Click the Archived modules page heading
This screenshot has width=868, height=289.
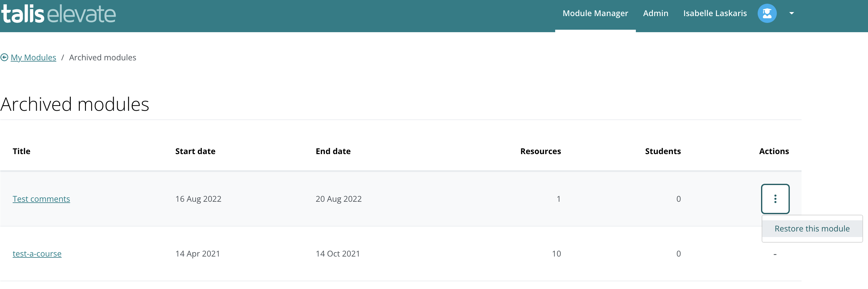click(x=74, y=104)
